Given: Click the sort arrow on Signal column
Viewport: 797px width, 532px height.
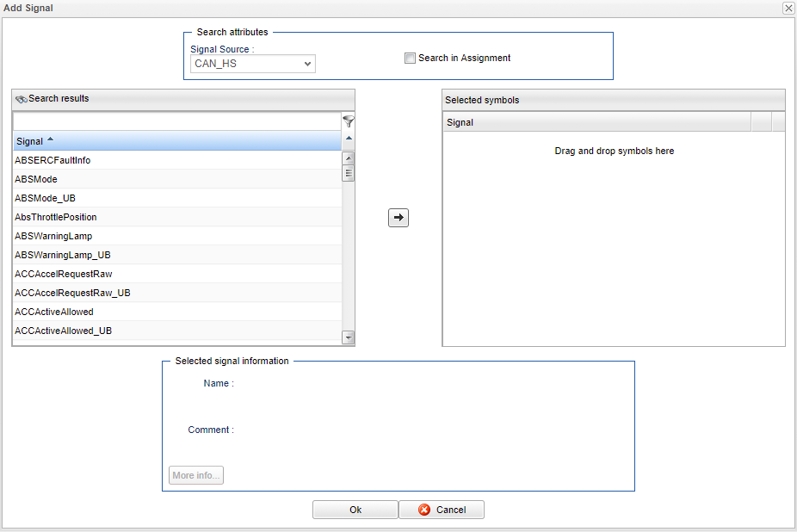Looking at the screenshot, I should [x=50, y=140].
